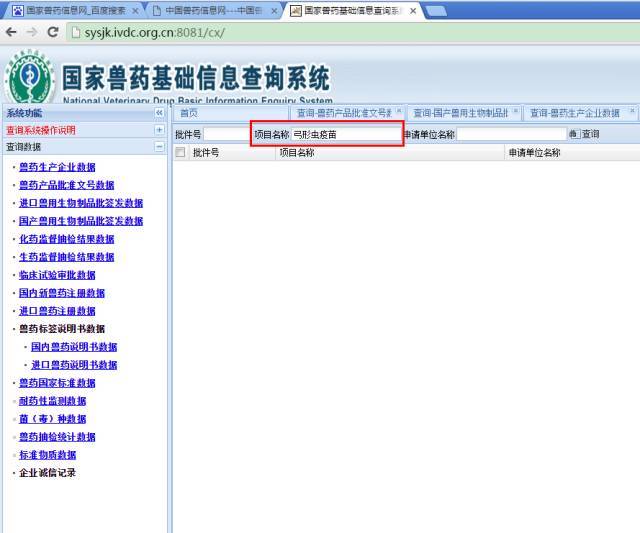Open 国内兽药说明书数据 link
Screen dimensions: 640x533
(73, 347)
